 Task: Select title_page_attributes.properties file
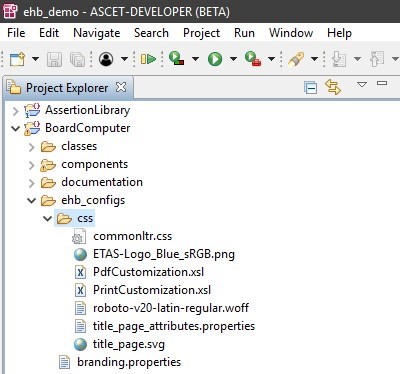pos(174,326)
